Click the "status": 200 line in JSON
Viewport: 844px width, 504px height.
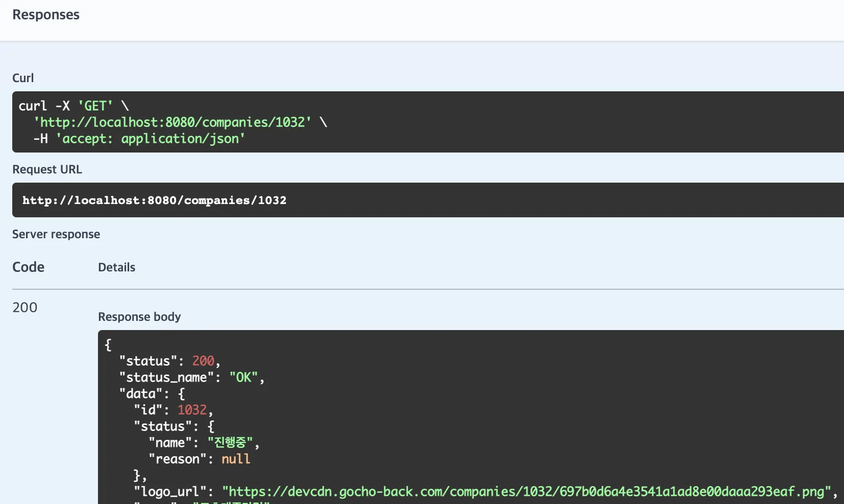169,361
